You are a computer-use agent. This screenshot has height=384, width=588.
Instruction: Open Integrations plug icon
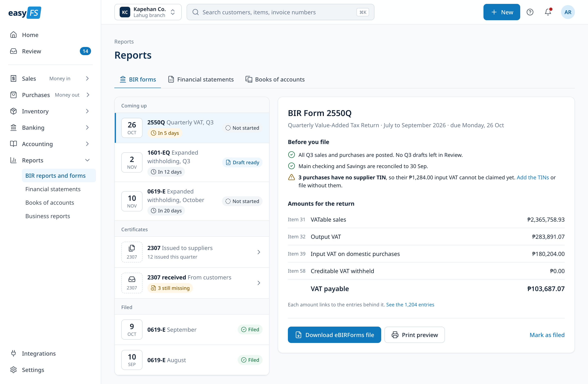click(14, 353)
